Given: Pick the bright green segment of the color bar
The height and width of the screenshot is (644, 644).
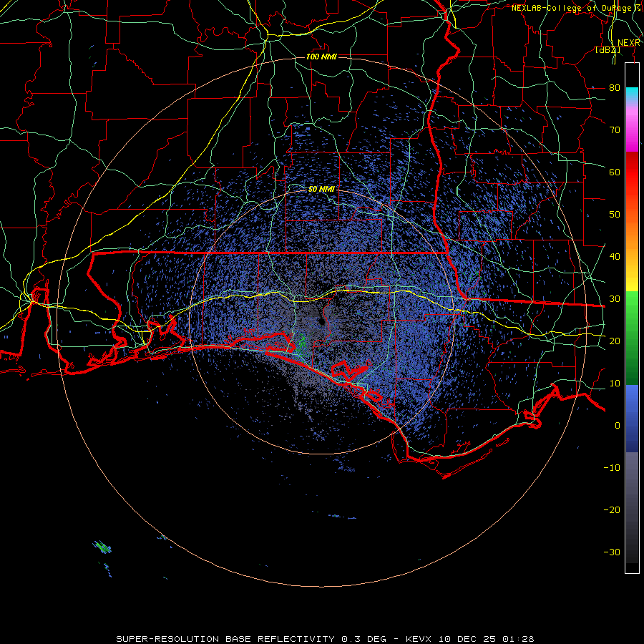Looking at the screenshot, I should point(632,308).
